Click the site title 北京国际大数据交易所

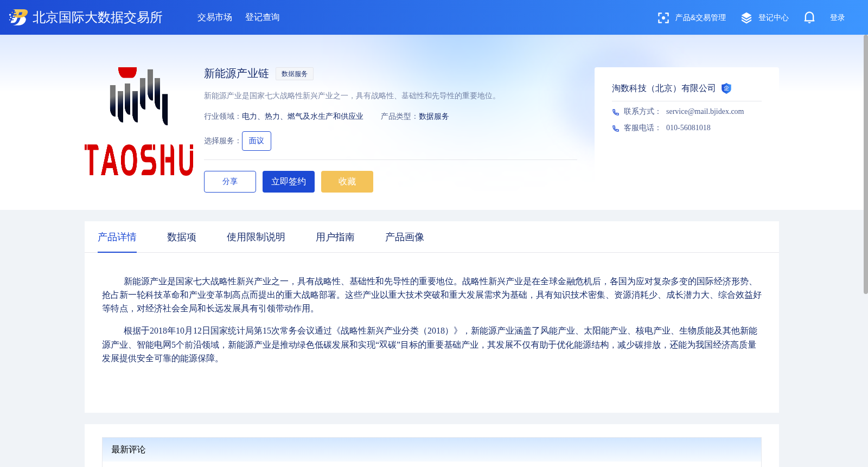point(98,17)
